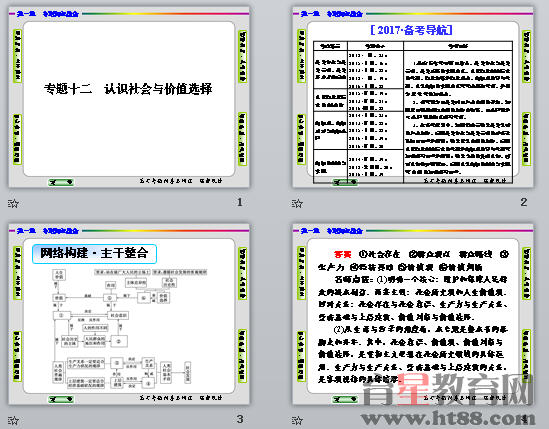Click the animation star icon under slide 2
The image size is (549, 429).
coord(297,203)
